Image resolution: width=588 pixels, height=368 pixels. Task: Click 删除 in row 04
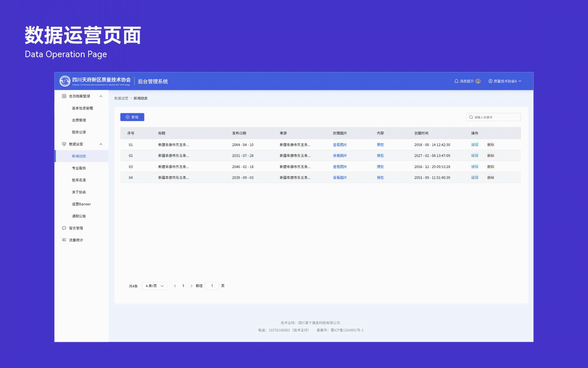click(491, 177)
